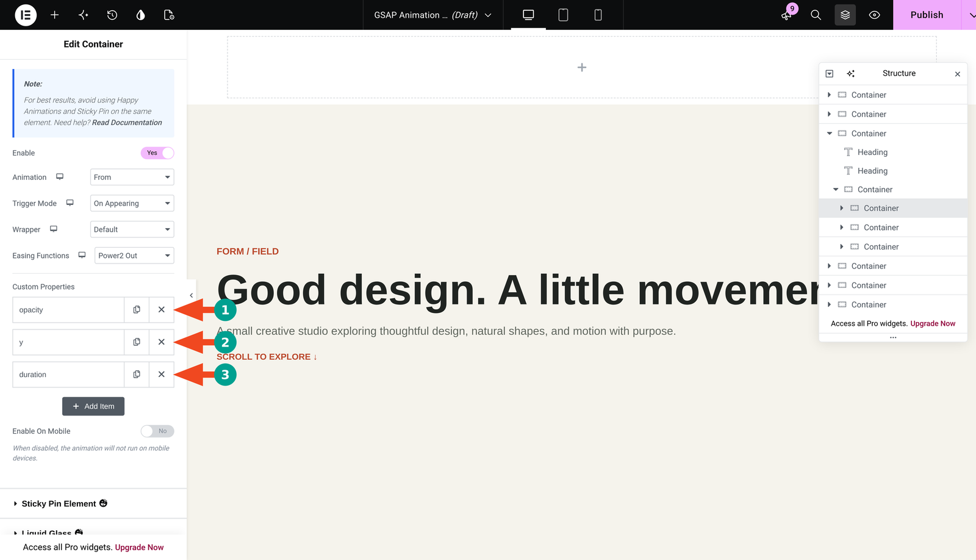Open the Easing Functions dropdown
976x560 pixels.
click(134, 256)
